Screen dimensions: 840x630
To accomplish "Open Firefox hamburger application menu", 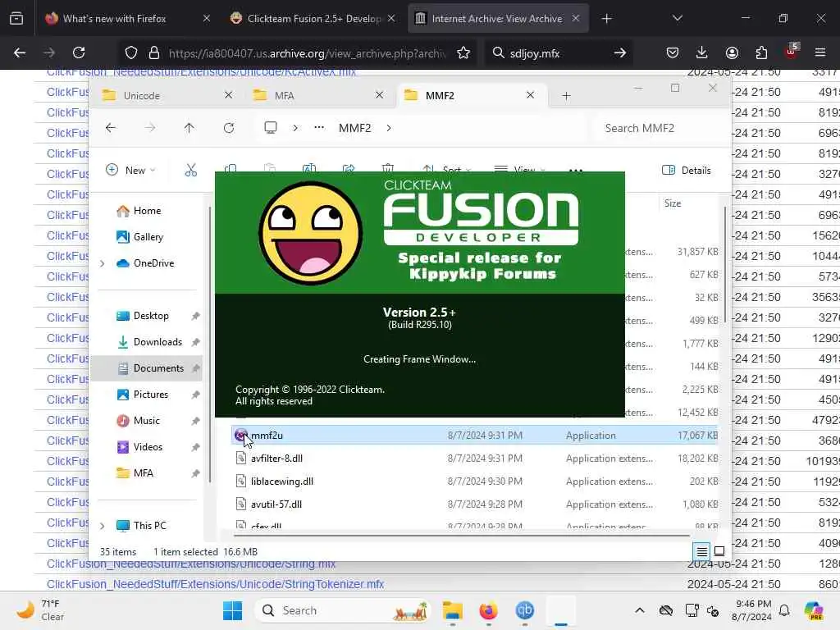I will 820,52.
